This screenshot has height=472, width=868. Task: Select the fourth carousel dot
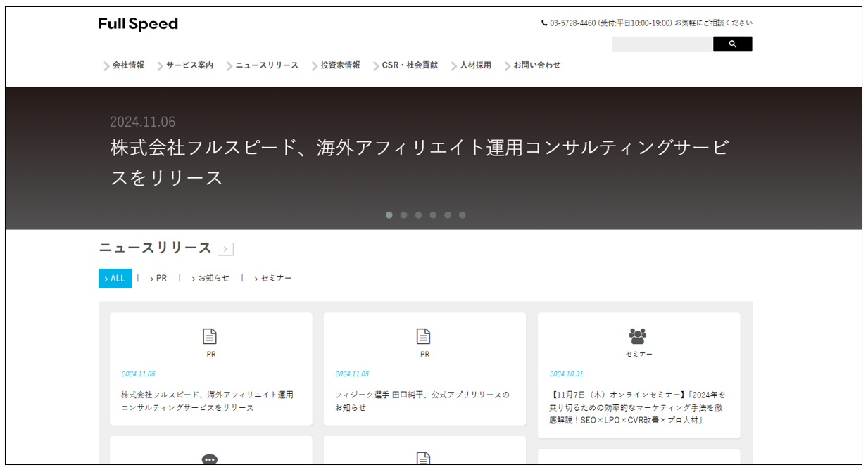pos(433,215)
